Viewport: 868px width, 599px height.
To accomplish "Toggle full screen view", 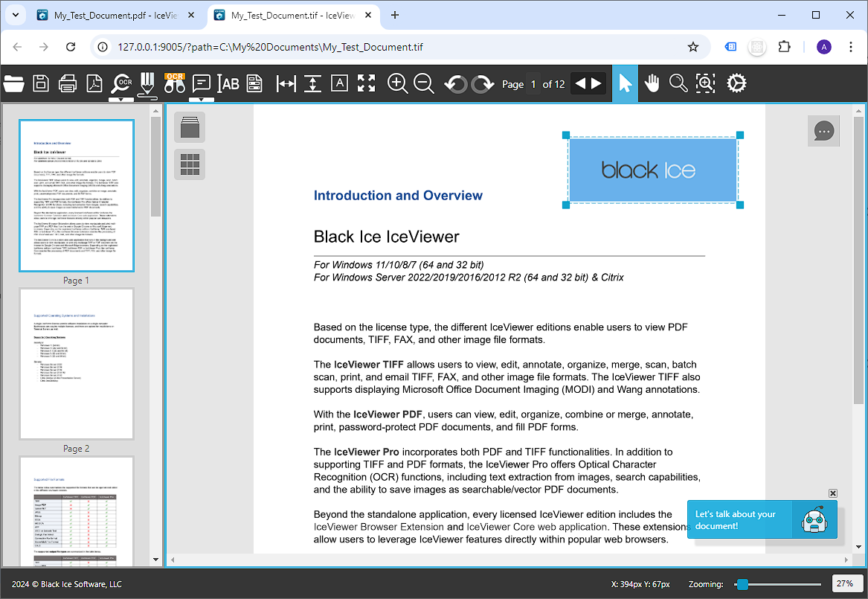I will [367, 83].
